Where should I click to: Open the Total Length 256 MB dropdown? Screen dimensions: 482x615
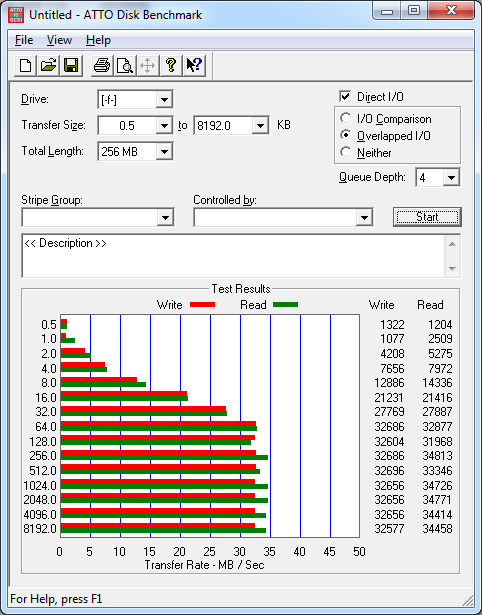coord(164,151)
